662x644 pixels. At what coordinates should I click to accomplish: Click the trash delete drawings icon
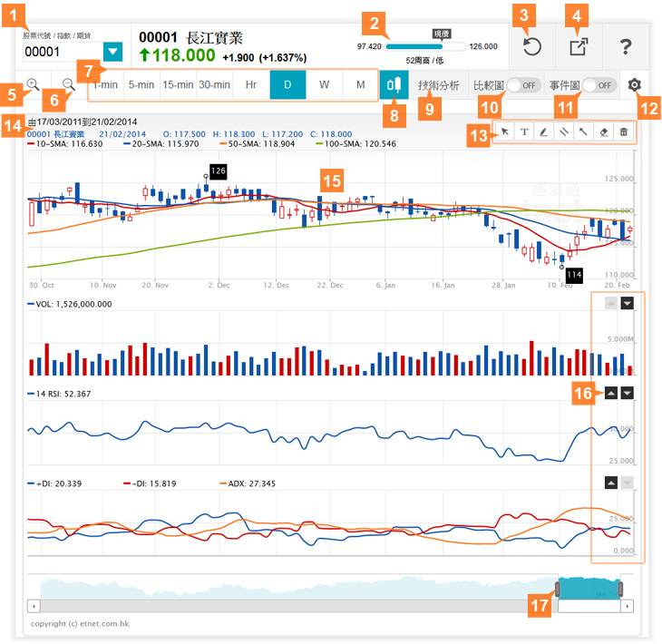coord(624,132)
